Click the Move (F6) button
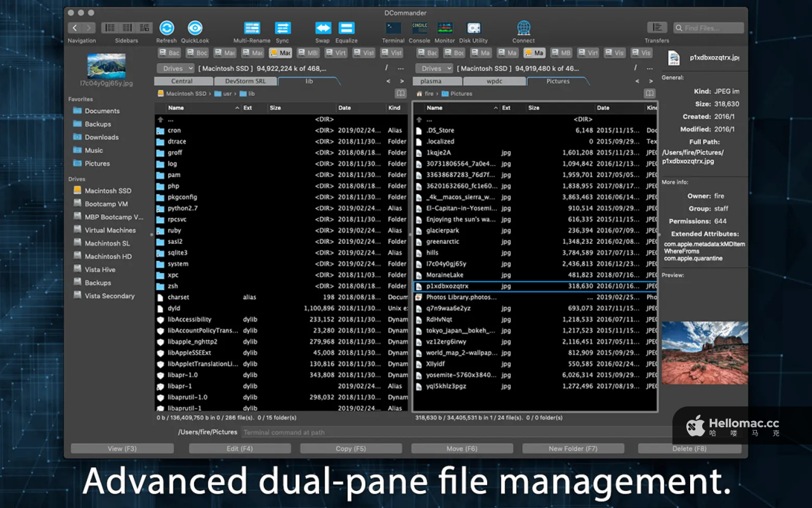Image resolution: width=812 pixels, height=508 pixels. click(462, 448)
